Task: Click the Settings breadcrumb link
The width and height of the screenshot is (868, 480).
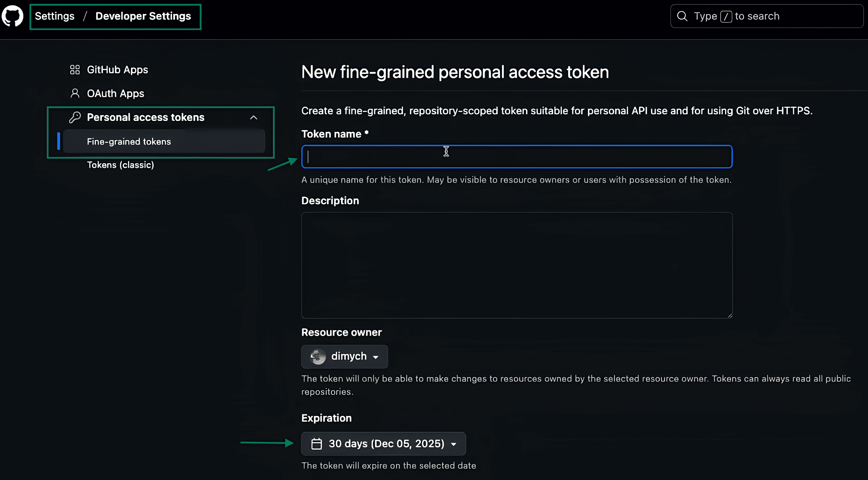Action: (x=54, y=16)
